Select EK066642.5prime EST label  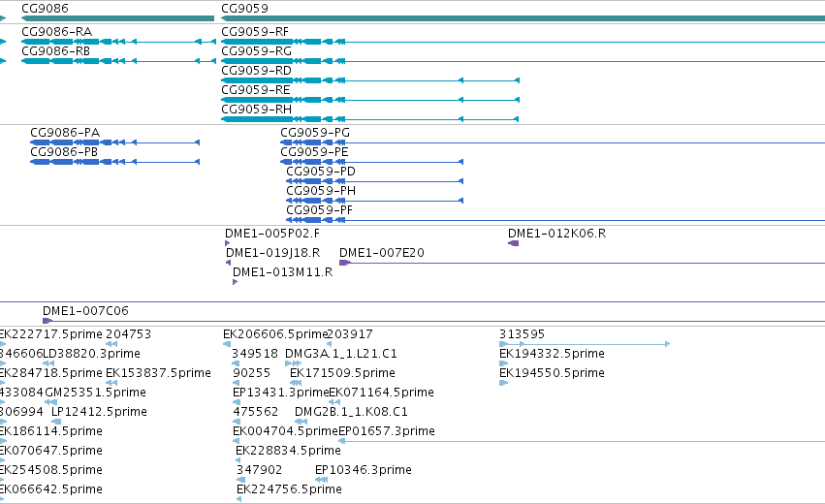(51, 489)
